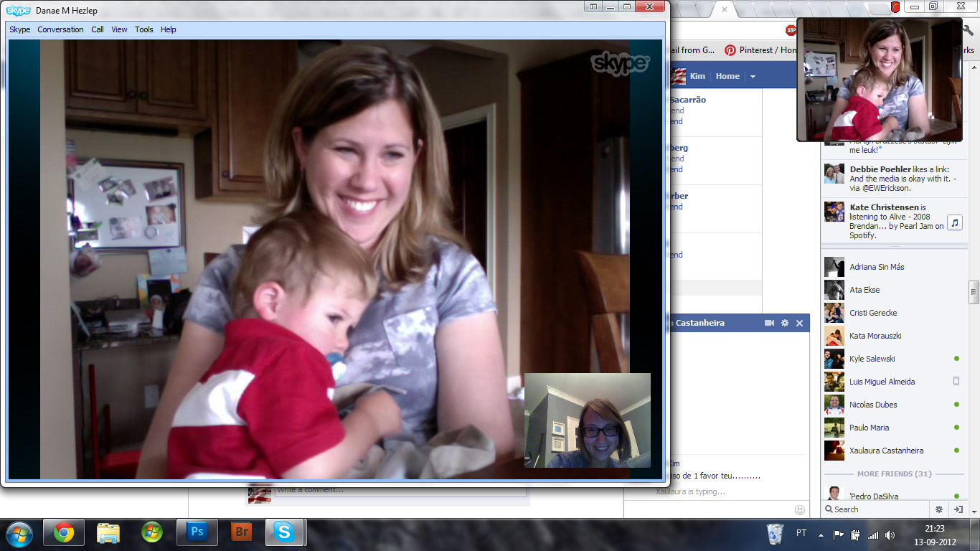Chat with Luis Miguel Almeida

point(893,382)
